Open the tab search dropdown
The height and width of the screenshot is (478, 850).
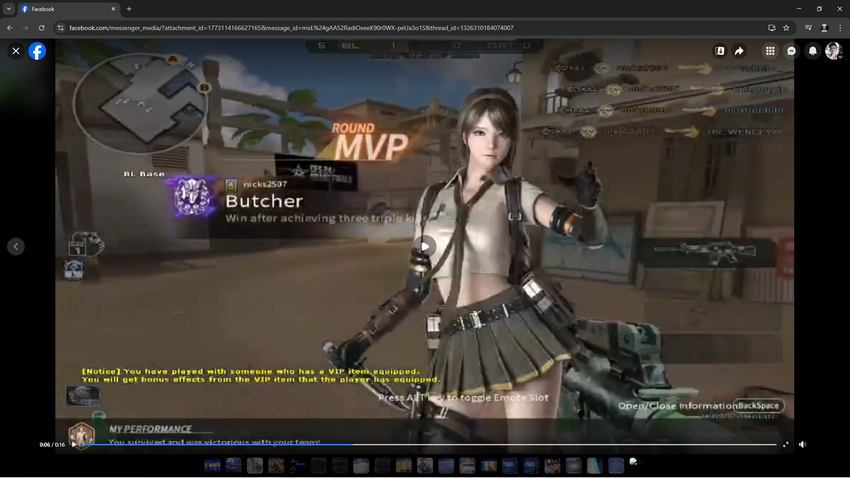point(9,9)
